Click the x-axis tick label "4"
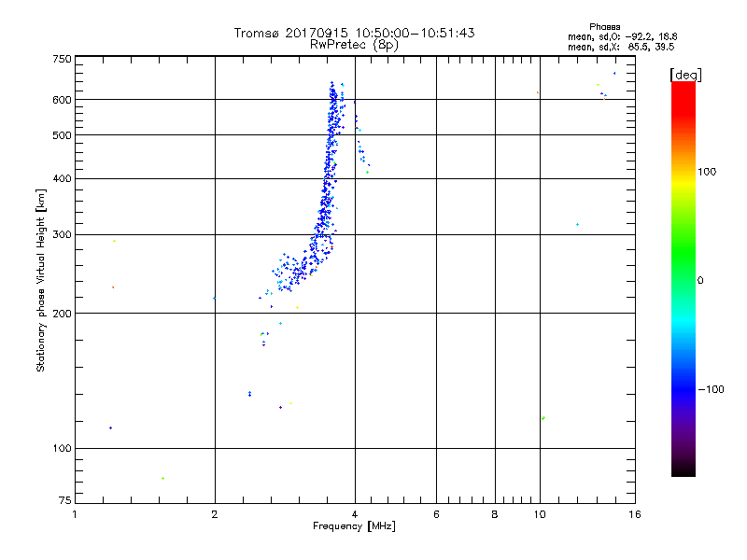This screenshot has width=747, height=560. click(x=355, y=515)
